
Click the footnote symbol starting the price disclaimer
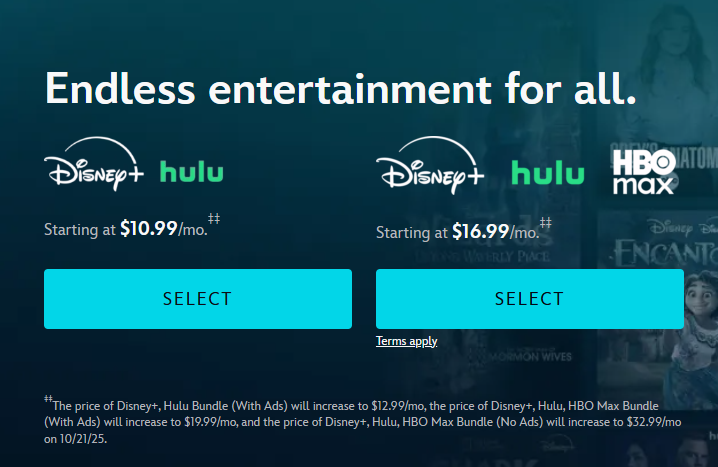click(x=48, y=400)
